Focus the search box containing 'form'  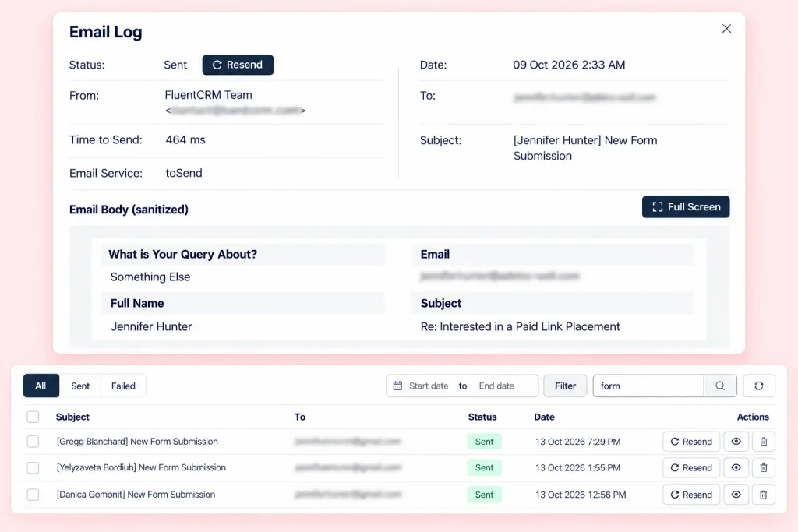[648, 386]
